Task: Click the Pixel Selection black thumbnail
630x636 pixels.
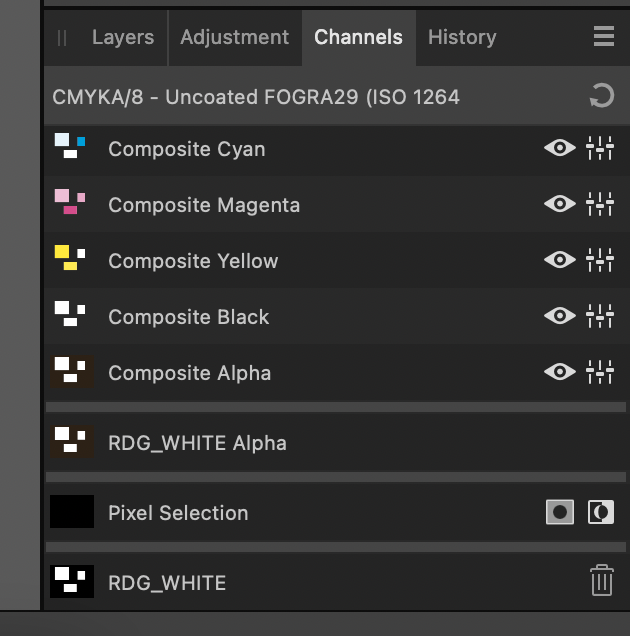Action: pyautogui.click(x=72, y=511)
